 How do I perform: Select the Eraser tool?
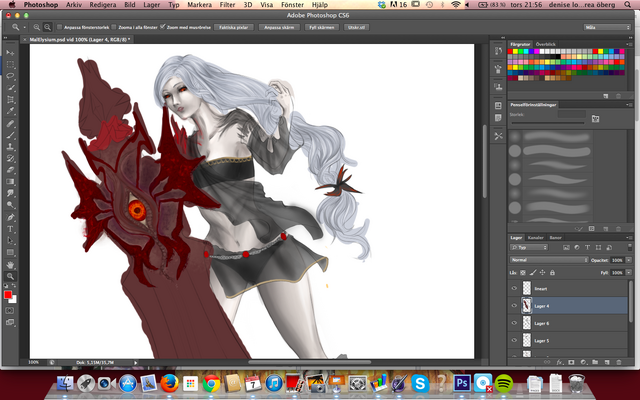click(x=10, y=170)
